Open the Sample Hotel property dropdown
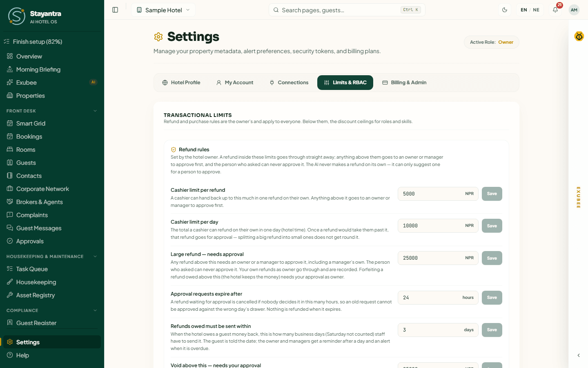This screenshot has height=368, width=588. [x=163, y=10]
